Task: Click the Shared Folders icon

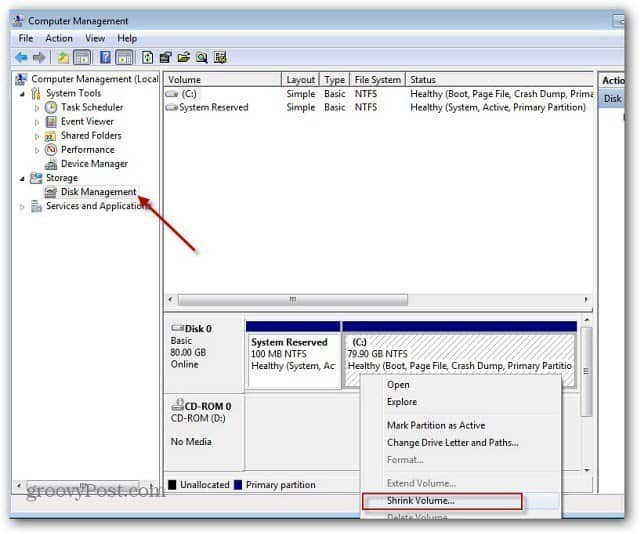Action: pos(51,136)
